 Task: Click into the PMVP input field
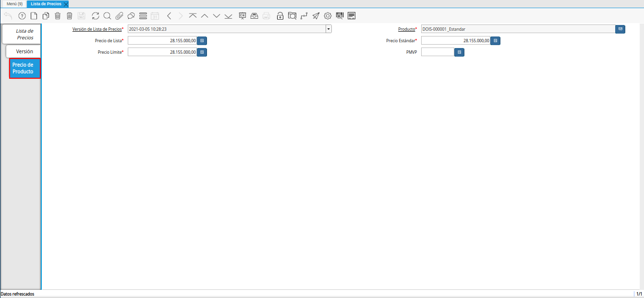(437, 52)
